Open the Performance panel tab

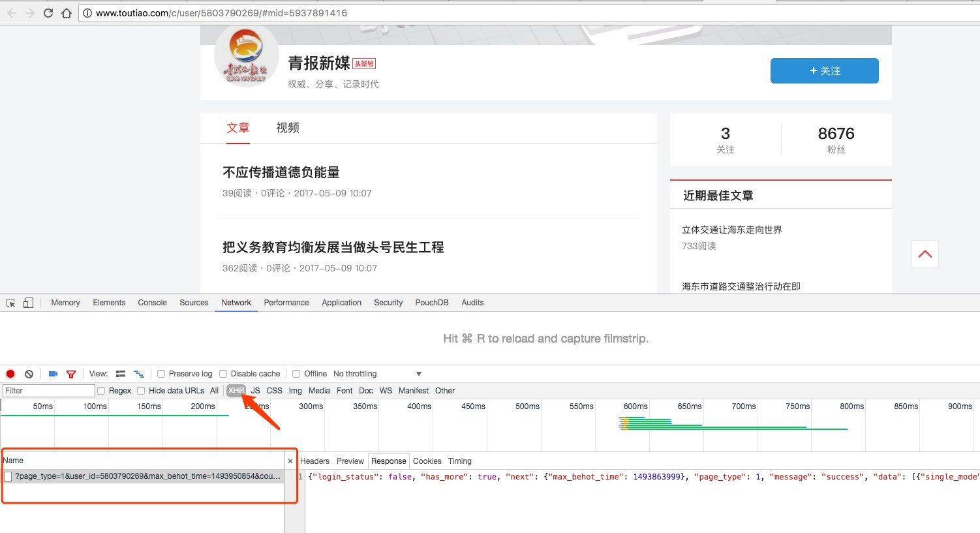click(x=286, y=303)
